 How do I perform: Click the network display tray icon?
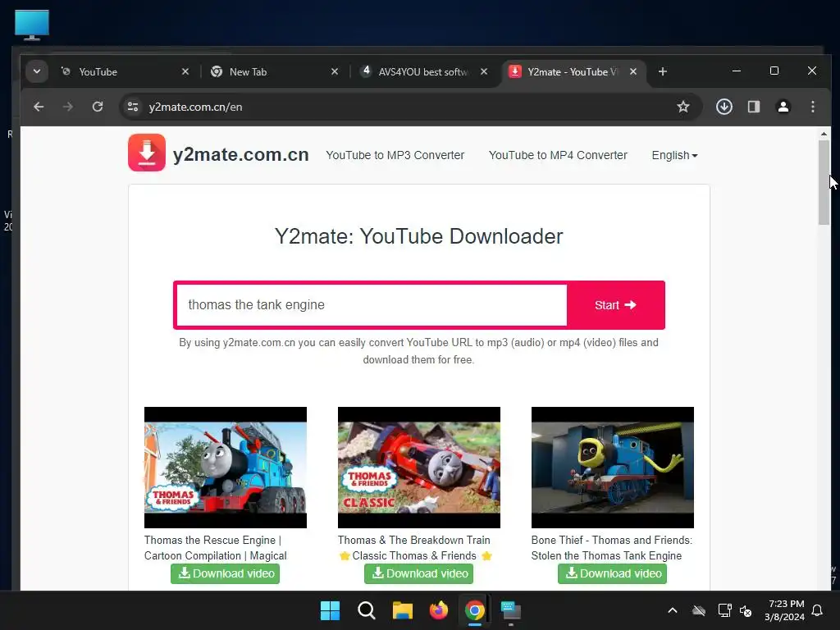724,610
